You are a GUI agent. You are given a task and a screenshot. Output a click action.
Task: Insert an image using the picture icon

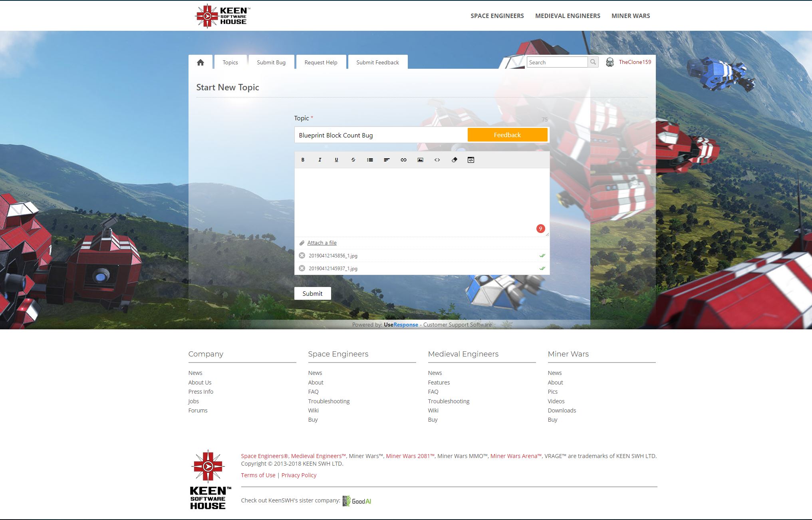[x=420, y=160]
